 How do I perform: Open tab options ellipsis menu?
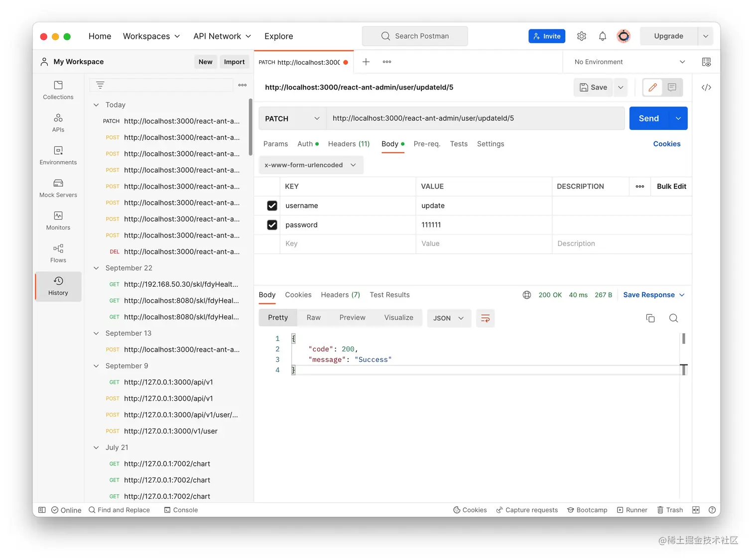click(x=387, y=62)
